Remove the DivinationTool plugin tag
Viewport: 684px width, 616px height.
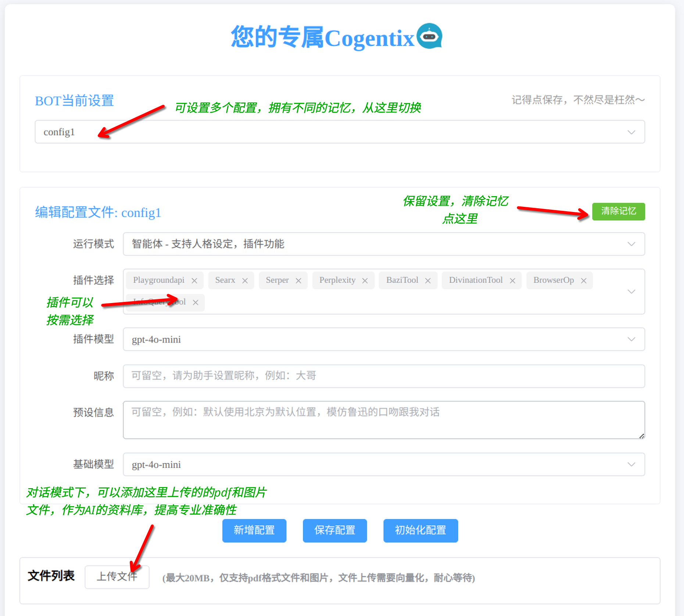(x=512, y=281)
